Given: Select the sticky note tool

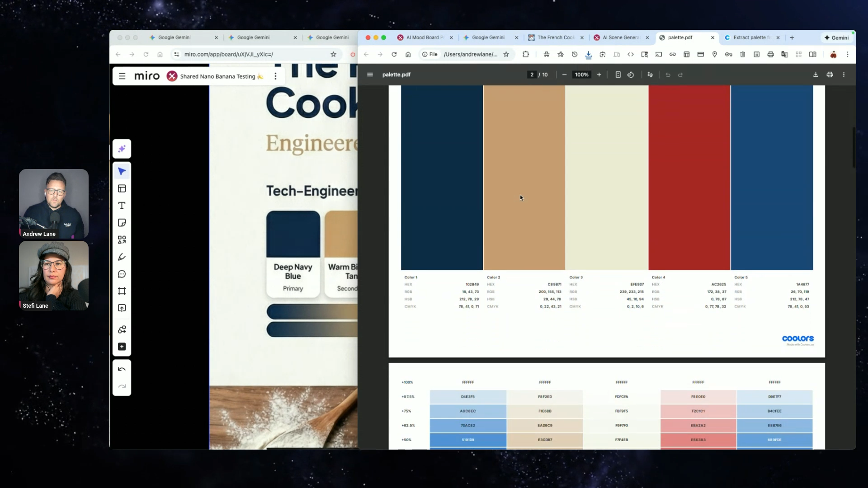Looking at the screenshot, I should coord(122,223).
